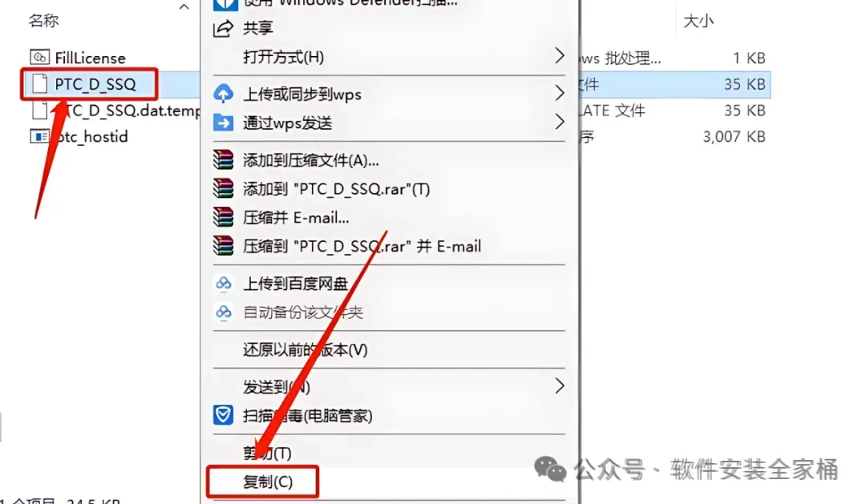Choose 剪切(T) from the context menu

pos(267,454)
